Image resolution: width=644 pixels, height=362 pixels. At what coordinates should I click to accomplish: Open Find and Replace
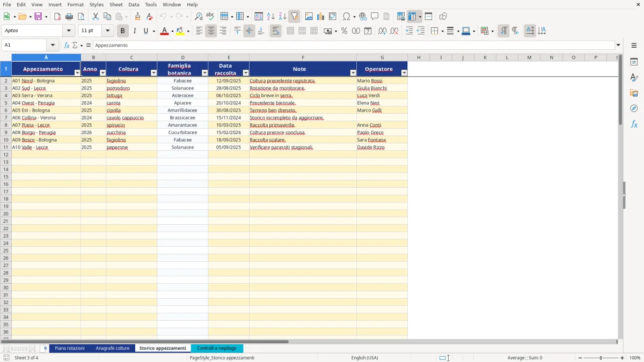pos(199,17)
